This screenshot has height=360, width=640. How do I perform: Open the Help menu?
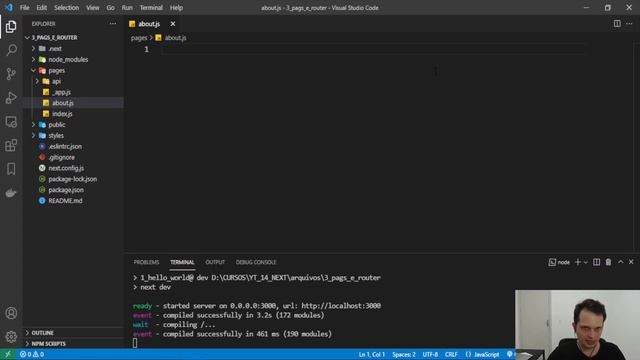coord(176,8)
